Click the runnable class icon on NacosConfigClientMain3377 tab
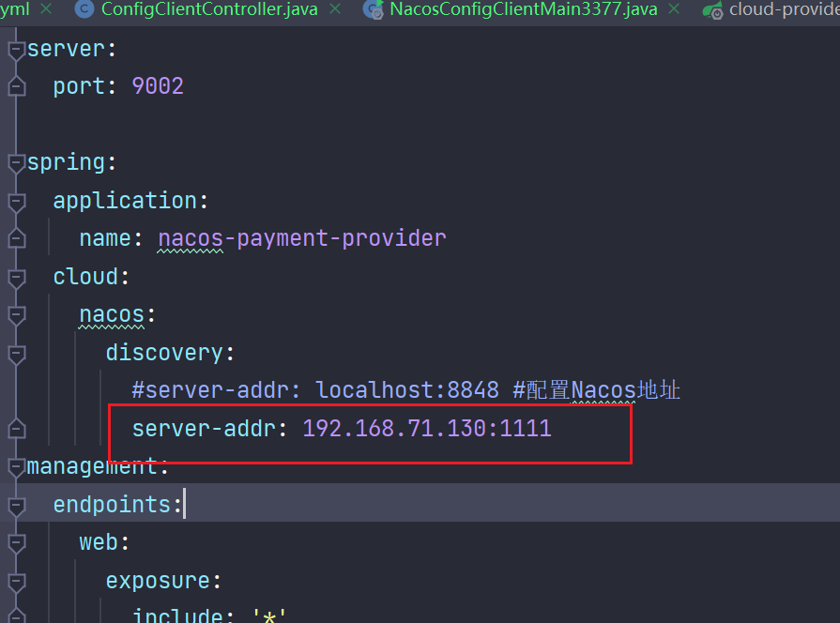 coord(374,9)
